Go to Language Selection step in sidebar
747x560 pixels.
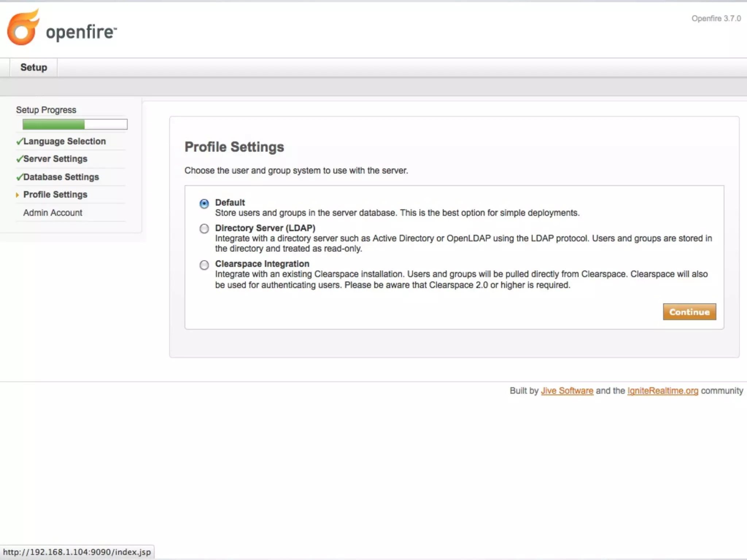(x=65, y=141)
